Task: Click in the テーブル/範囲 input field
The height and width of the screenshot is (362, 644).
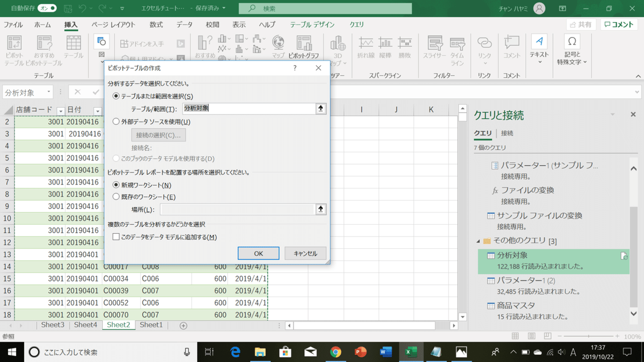Action: click(249, 108)
